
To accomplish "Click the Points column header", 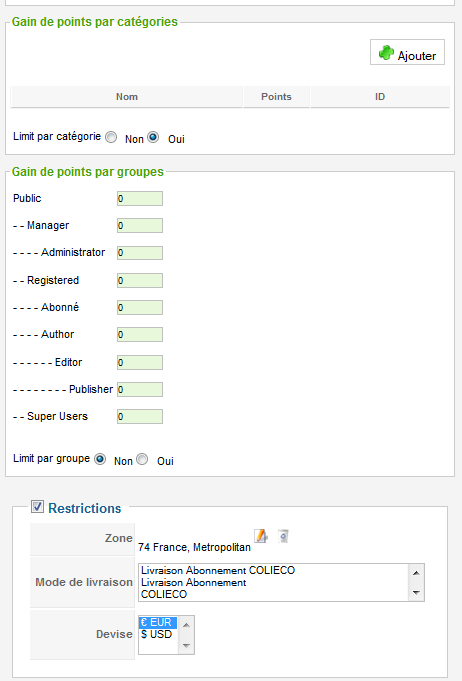I will [276, 96].
